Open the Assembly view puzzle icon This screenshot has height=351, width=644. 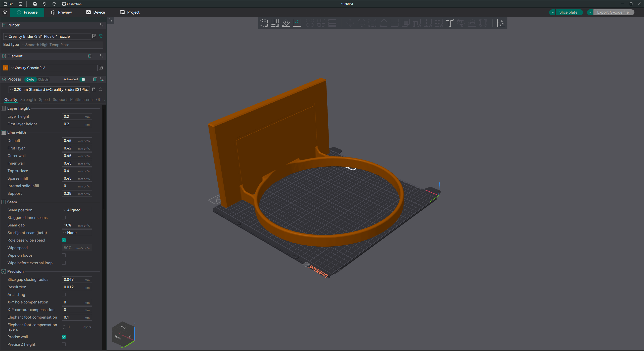(501, 23)
